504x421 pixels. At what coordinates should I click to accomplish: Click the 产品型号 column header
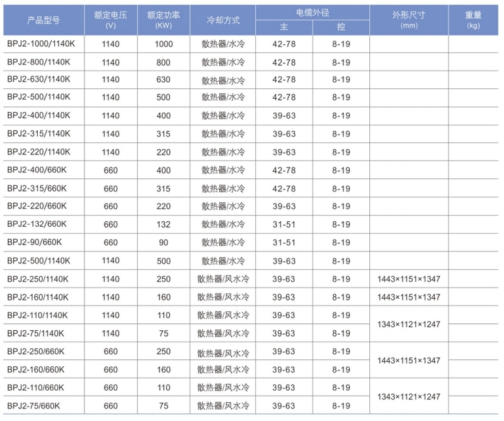(43, 20)
